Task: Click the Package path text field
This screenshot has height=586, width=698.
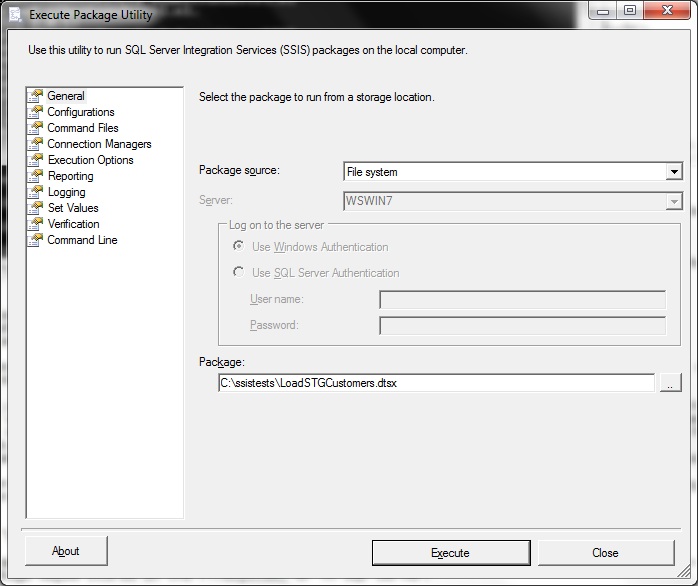Action: pyautogui.click(x=435, y=383)
